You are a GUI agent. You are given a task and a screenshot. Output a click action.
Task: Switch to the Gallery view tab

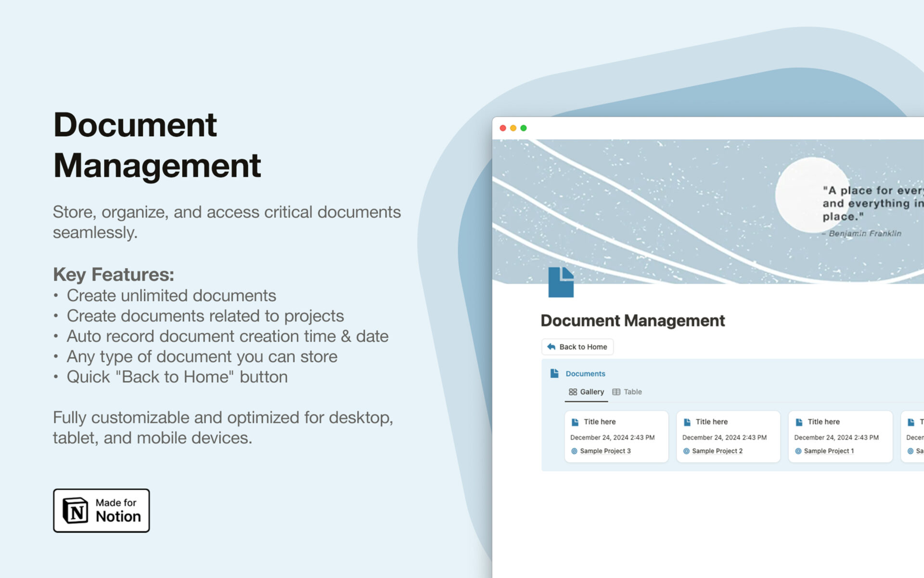click(x=586, y=392)
